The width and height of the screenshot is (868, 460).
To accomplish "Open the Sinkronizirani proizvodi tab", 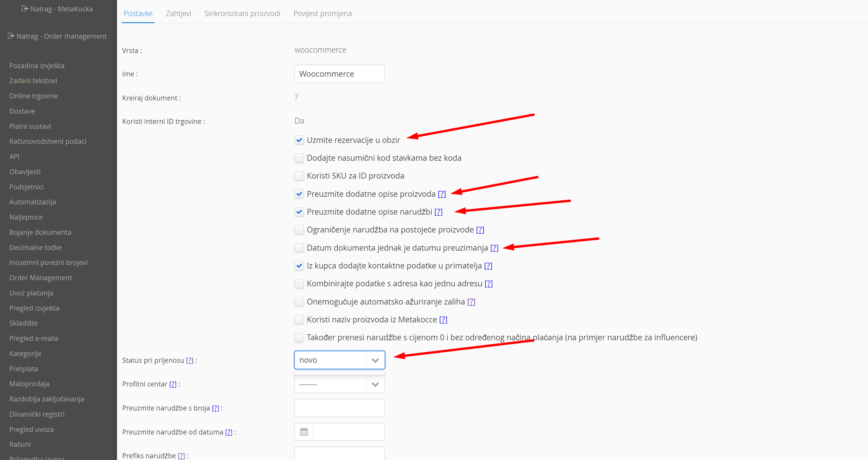I will tap(242, 13).
